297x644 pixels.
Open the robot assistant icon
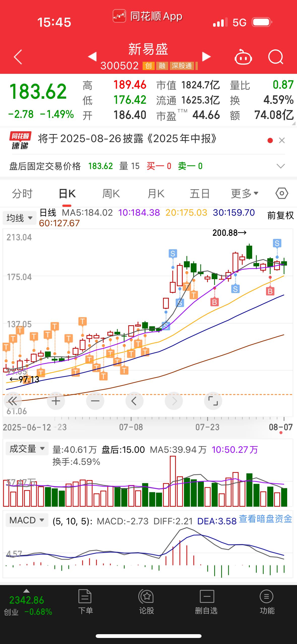tap(243, 57)
